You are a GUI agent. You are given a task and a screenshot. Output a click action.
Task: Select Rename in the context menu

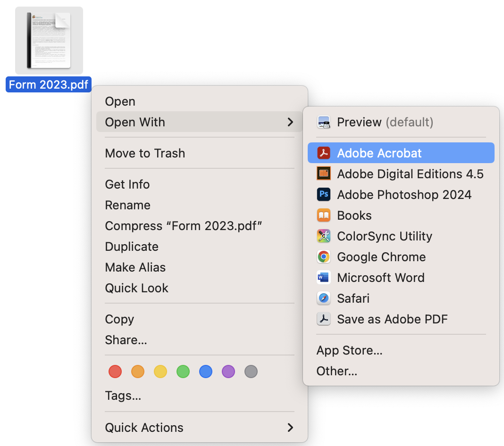pyautogui.click(x=199, y=205)
